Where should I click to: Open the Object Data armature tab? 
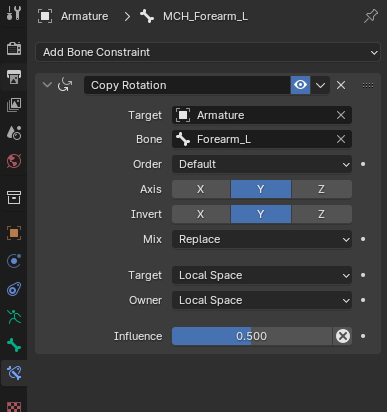[14, 317]
